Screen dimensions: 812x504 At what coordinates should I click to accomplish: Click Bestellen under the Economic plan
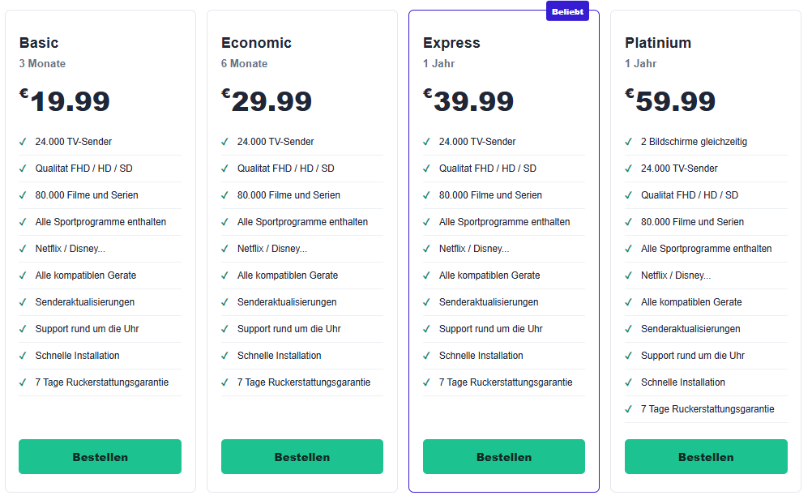coord(302,457)
